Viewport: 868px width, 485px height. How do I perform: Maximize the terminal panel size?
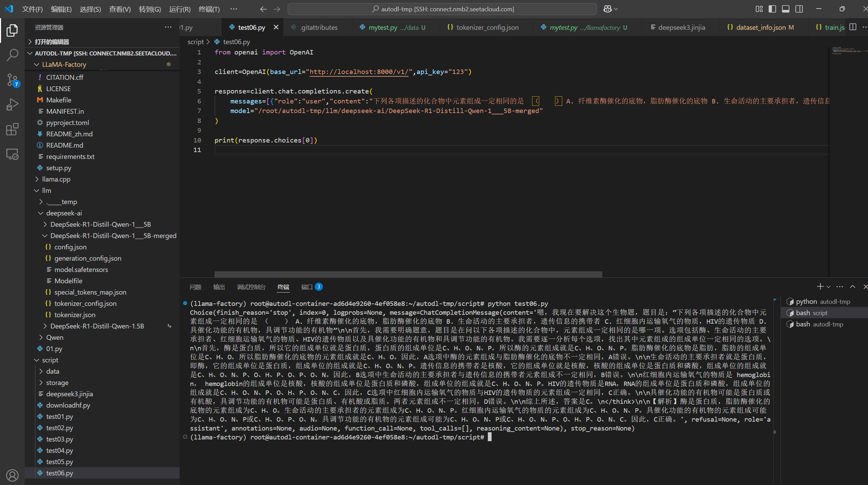tap(853, 287)
